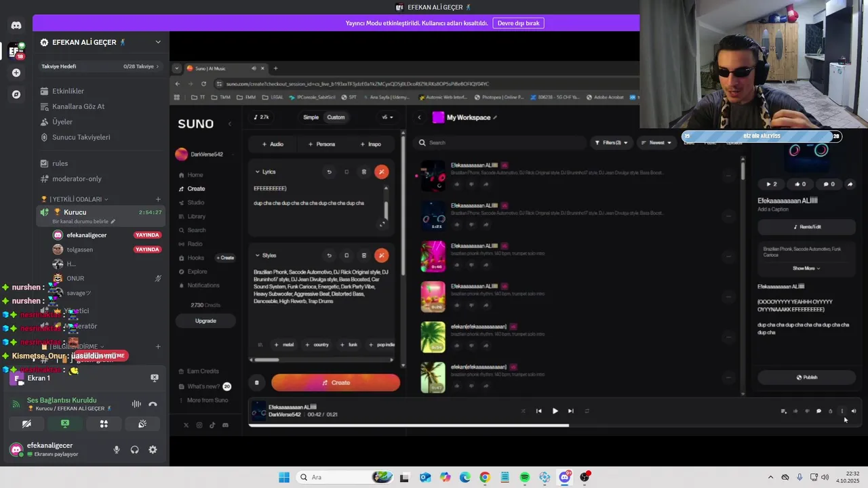Screen dimensions: 868x488
Task: Disconnect from voice channel phone icon
Action: click(153, 404)
